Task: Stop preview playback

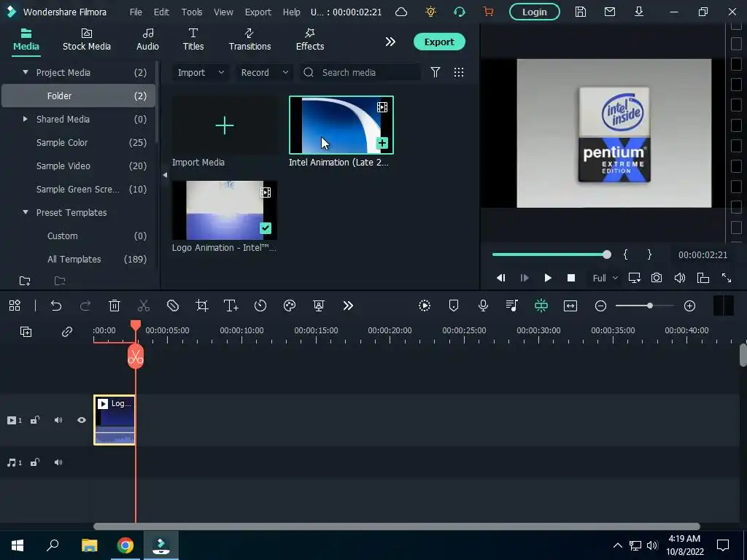Action: tap(570, 278)
